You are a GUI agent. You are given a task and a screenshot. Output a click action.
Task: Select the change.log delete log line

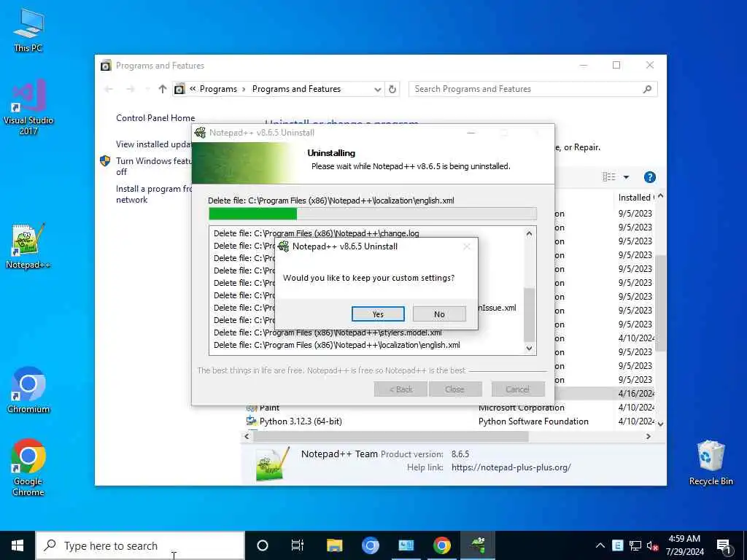tap(317, 233)
